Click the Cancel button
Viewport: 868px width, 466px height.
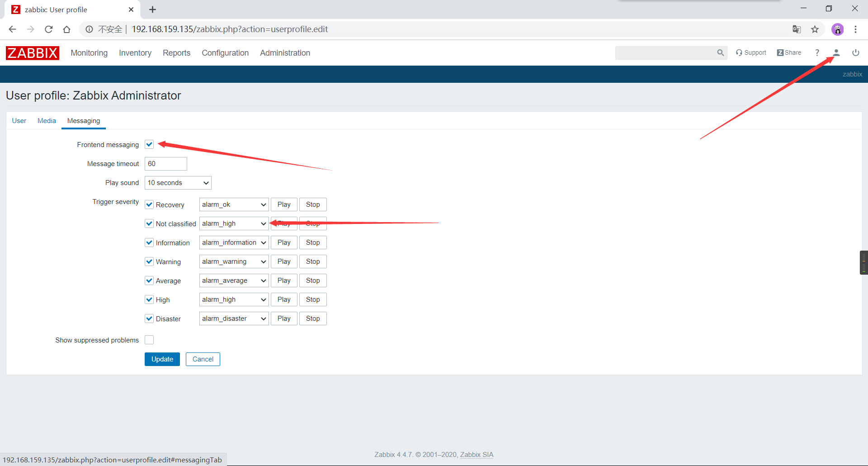tap(203, 359)
